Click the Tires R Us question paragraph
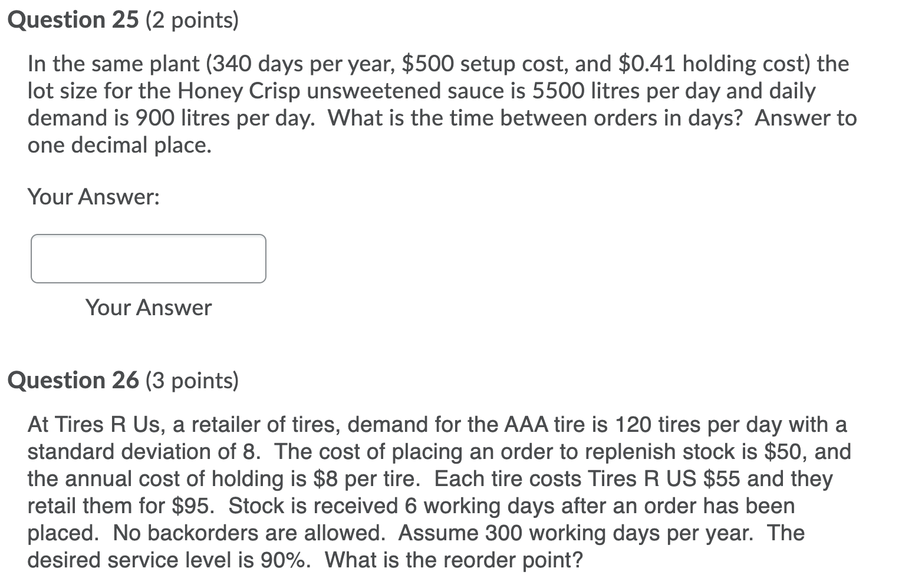This screenshot has height=588, width=902. [436, 492]
